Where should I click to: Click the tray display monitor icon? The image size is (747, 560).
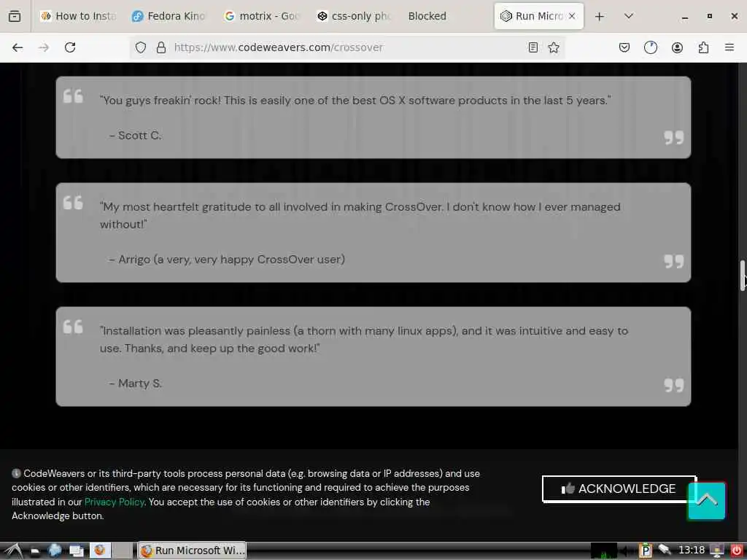click(717, 551)
